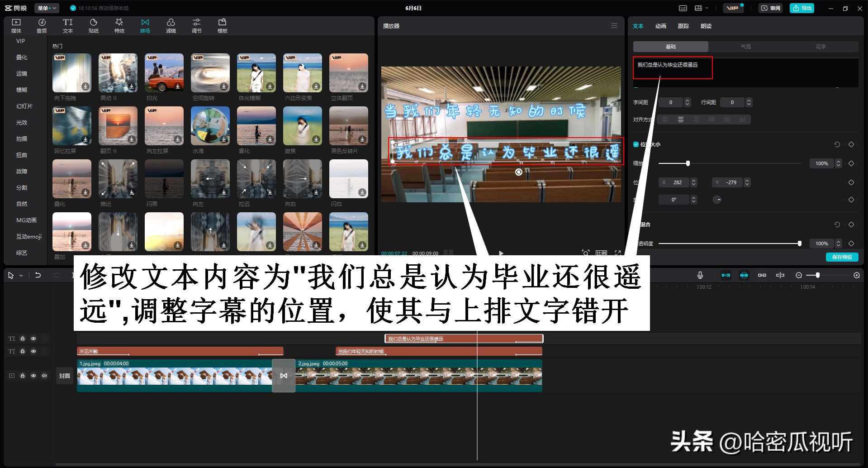Viewport: 868px width, 468px height.
Task: Lock the second TI text track
Action: click(23, 351)
